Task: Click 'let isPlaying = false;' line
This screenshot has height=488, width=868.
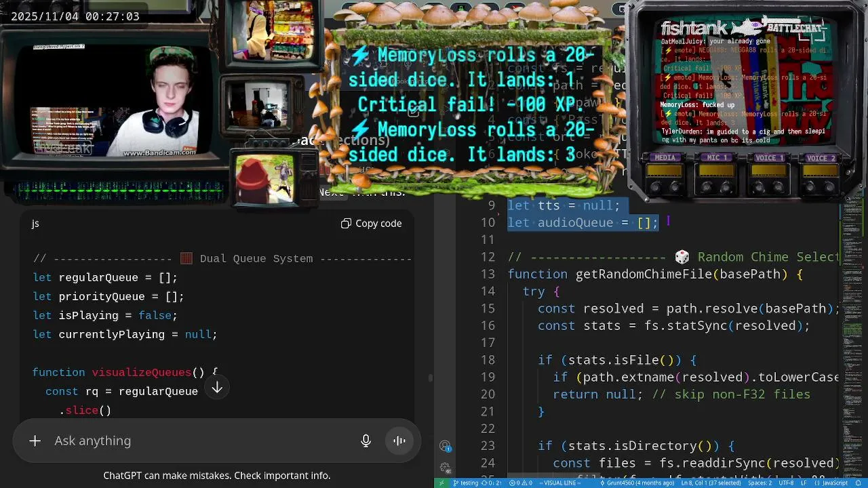Action: (x=105, y=316)
